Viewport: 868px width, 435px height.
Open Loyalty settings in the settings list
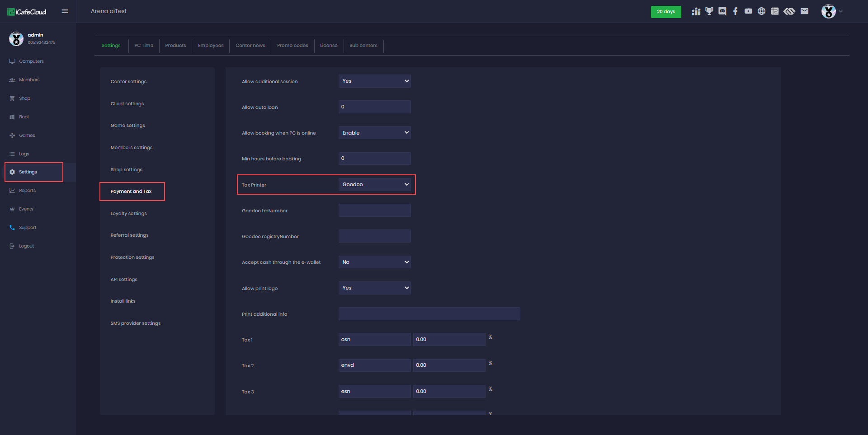(129, 214)
